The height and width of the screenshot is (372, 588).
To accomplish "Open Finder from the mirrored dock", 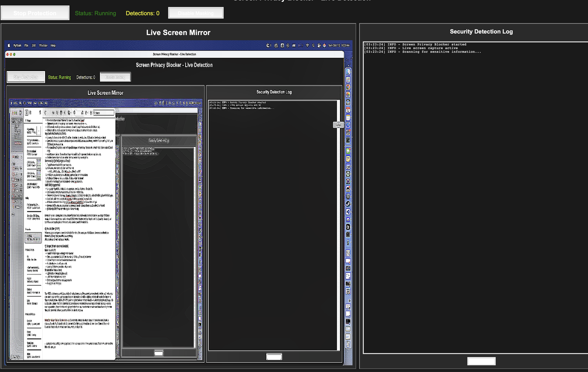I will pos(348,72).
